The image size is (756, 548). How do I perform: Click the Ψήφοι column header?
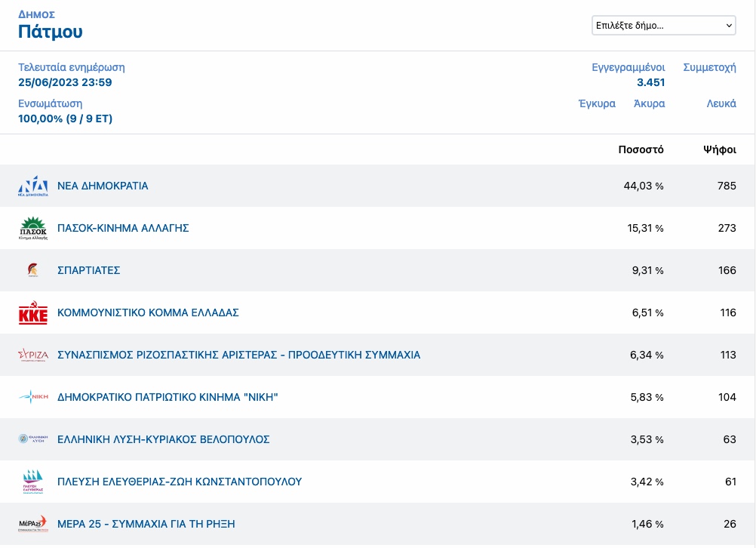click(x=720, y=150)
